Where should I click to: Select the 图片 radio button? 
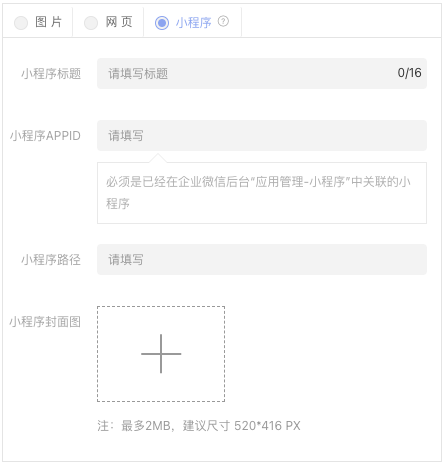21,23
